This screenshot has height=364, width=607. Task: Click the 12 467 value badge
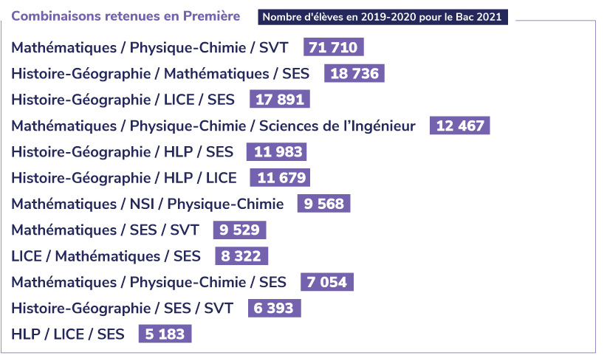[460, 126]
